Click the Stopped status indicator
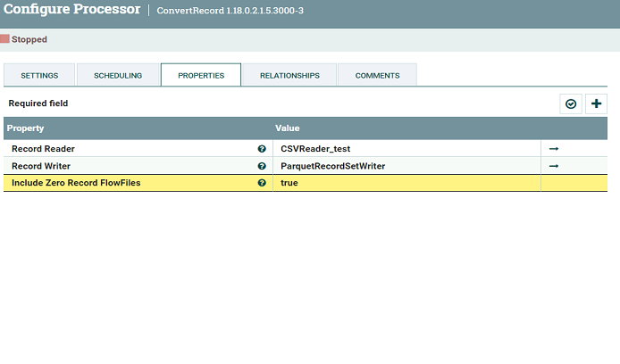 24,39
